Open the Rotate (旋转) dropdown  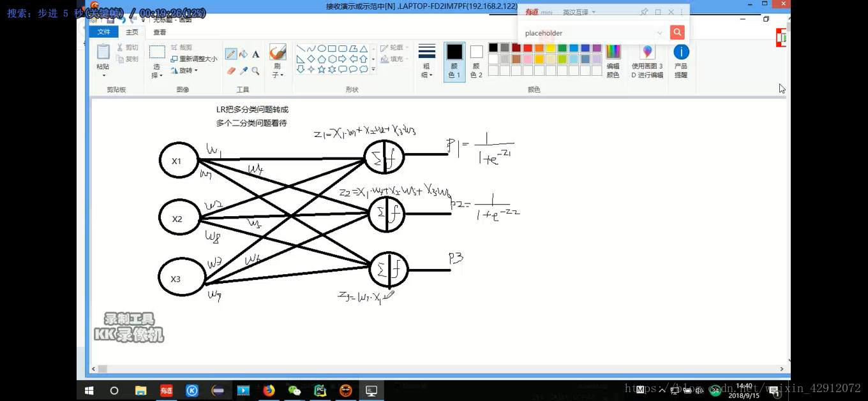click(184, 70)
